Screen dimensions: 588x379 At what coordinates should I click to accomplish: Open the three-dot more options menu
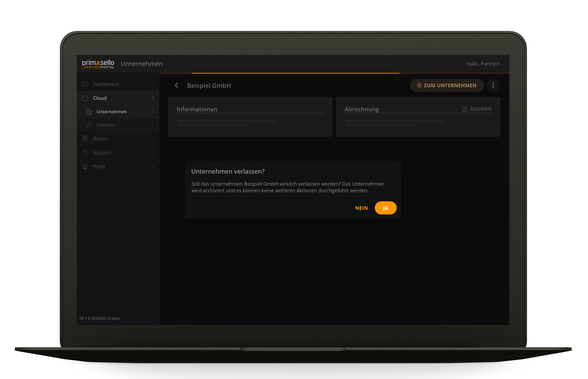tap(493, 86)
